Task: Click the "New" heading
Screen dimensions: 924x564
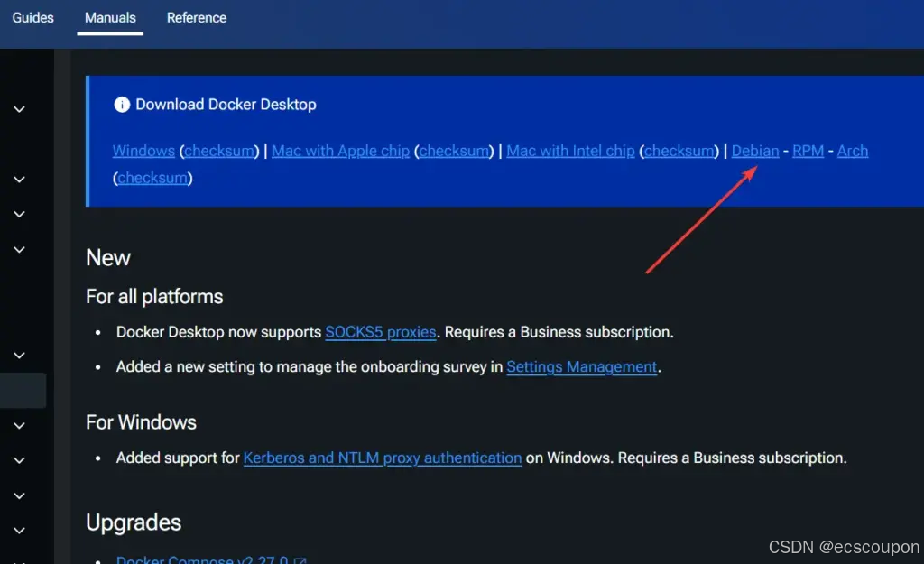Action: pyautogui.click(x=108, y=257)
